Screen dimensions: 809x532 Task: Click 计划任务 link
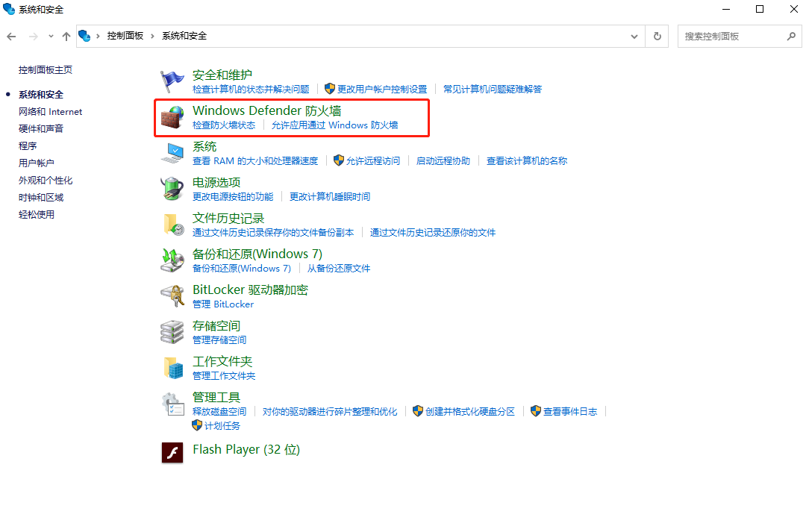point(222,426)
